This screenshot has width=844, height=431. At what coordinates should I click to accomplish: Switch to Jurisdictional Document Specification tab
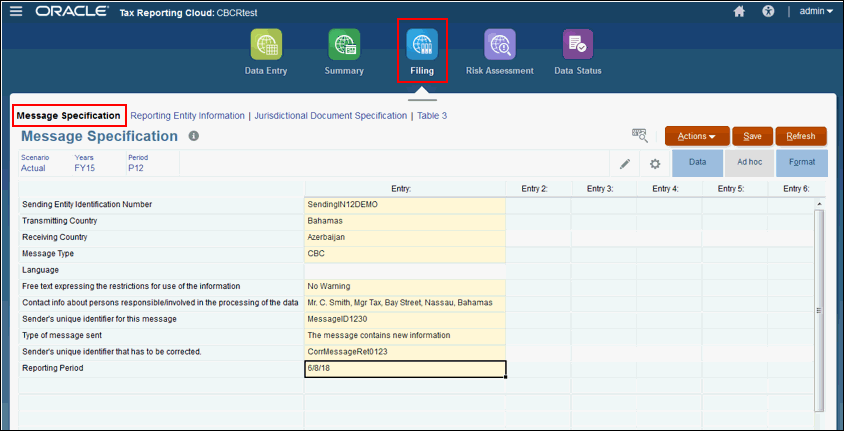pyautogui.click(x=330, y=116)
